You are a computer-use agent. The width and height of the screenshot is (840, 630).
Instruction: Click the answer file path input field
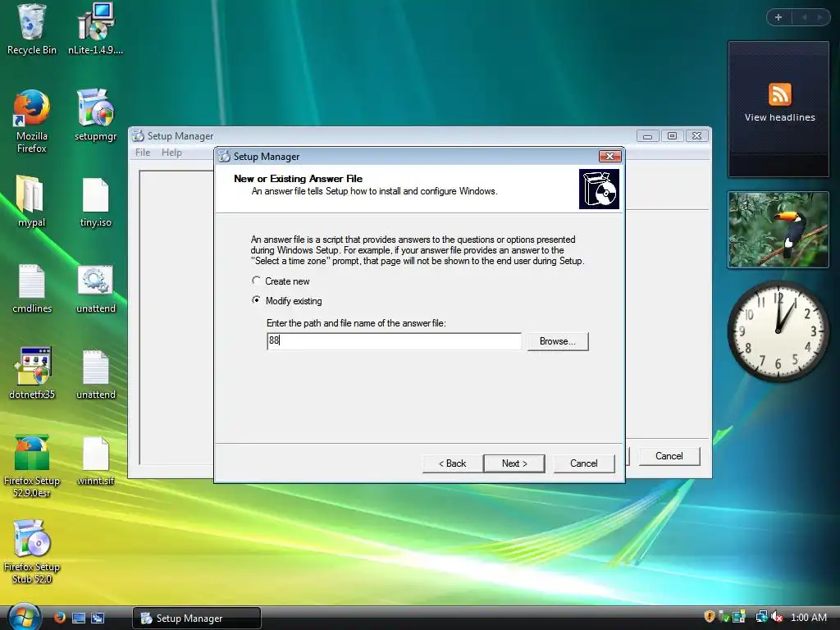click(394, 340)
